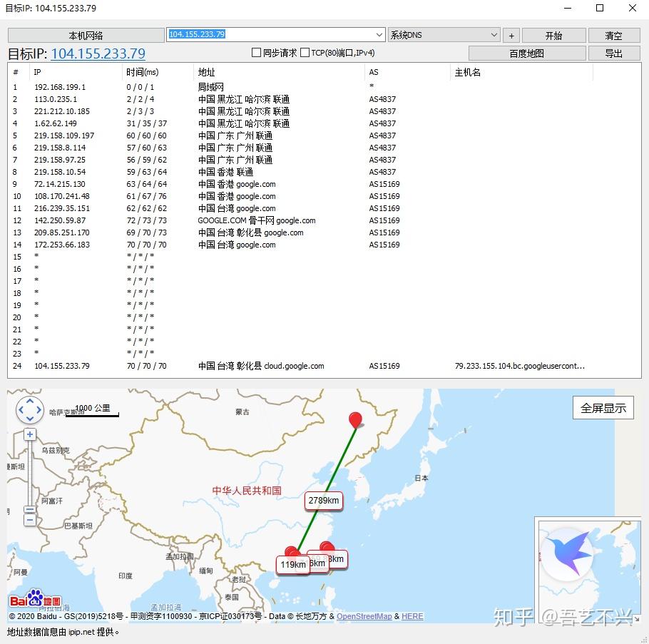Select the row with IP 216.239.35.151
Screen dimensions: 649x644
point(324,208)
